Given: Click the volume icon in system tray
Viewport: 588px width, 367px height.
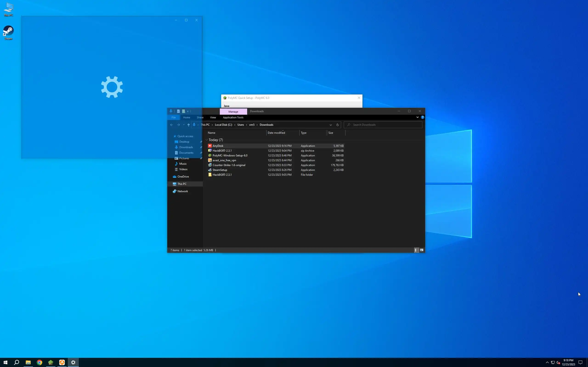Looking at the screenshot, I should tap(558, 362).
